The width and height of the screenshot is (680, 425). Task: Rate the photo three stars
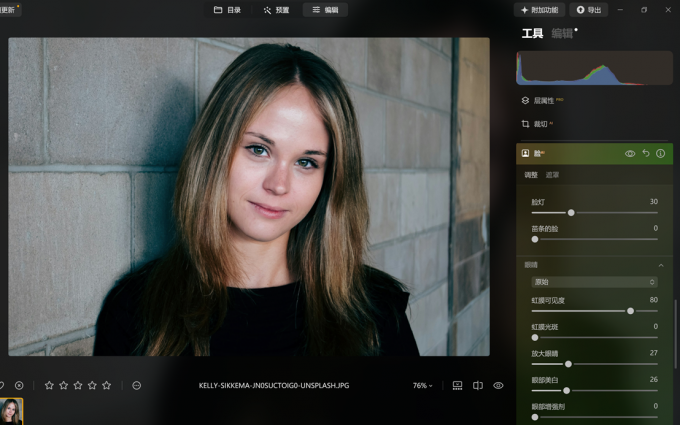pos(78,385)
